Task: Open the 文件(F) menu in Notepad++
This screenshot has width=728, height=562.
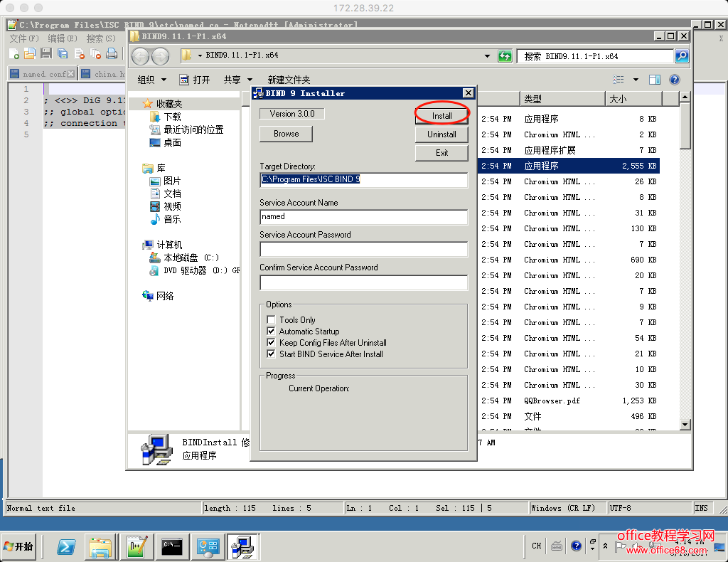Action: point(23,38)
